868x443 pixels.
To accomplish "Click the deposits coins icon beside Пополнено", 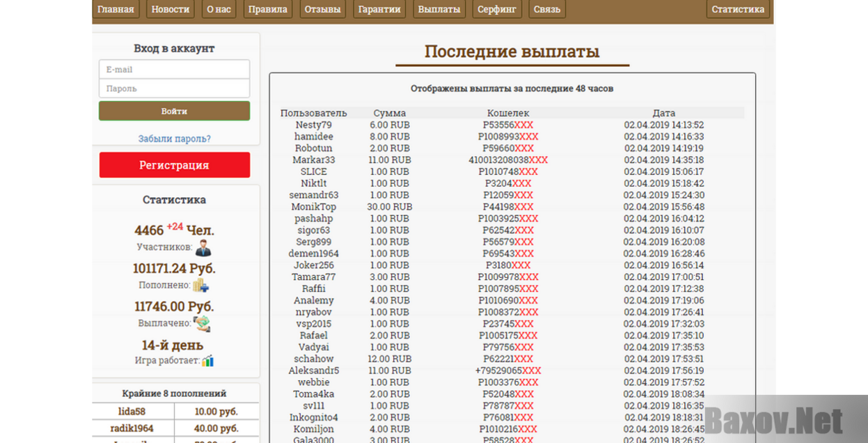I will coord(200,286).
